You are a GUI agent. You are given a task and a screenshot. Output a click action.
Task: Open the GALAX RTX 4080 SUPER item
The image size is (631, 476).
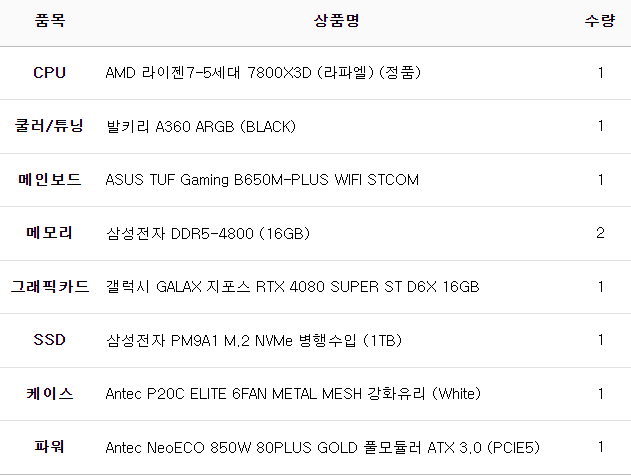pyautogui.click(x=292, y=287)
